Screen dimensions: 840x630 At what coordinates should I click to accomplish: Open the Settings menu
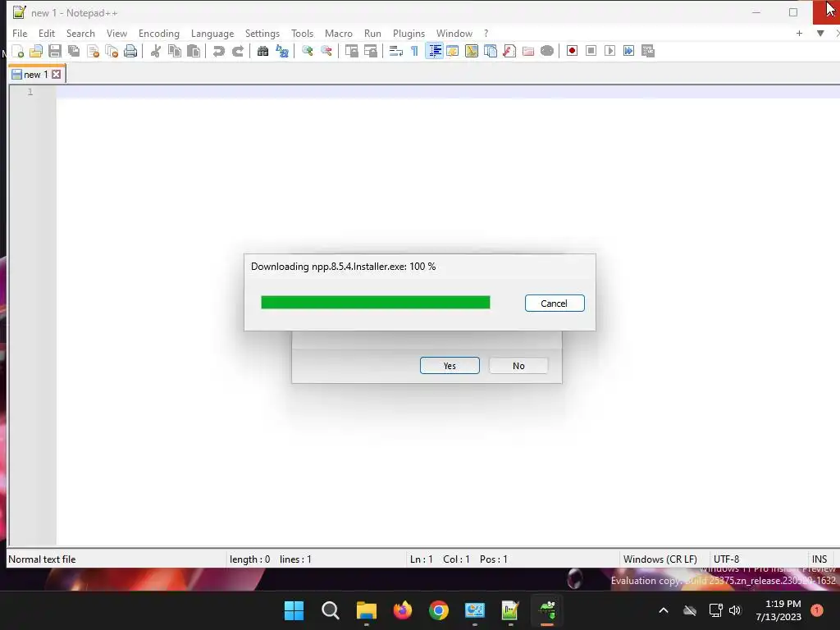[x=262, y=33]
